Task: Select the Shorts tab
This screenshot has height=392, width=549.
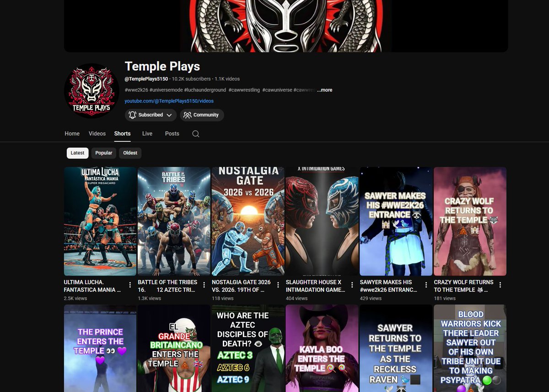Action: point(123,134)
